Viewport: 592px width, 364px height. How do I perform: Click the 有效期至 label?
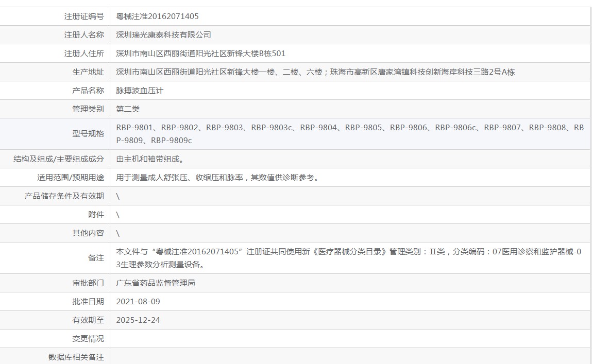tap(88, 320)
